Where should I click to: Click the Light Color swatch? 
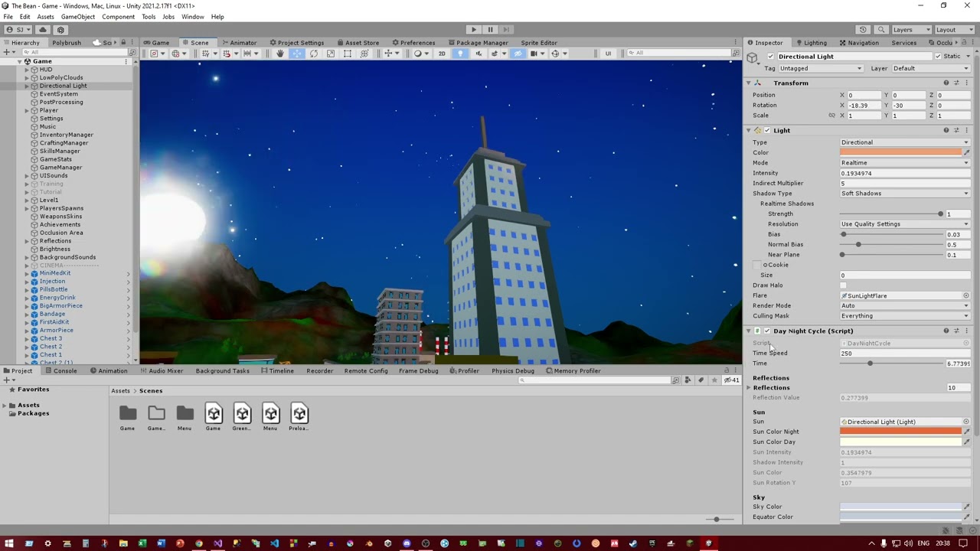coord(900,152)
